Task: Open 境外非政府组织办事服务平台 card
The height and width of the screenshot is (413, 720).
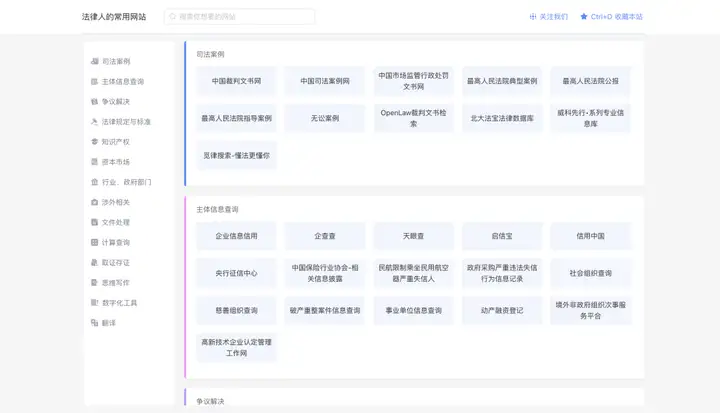Action: pos(591,311)
